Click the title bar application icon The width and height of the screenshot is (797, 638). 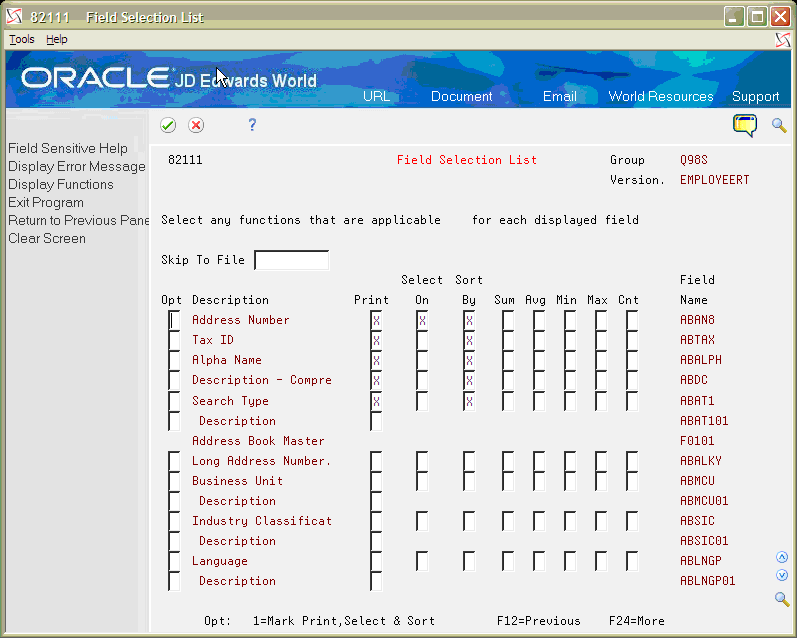pyautogui.click(x=14, y=17)
